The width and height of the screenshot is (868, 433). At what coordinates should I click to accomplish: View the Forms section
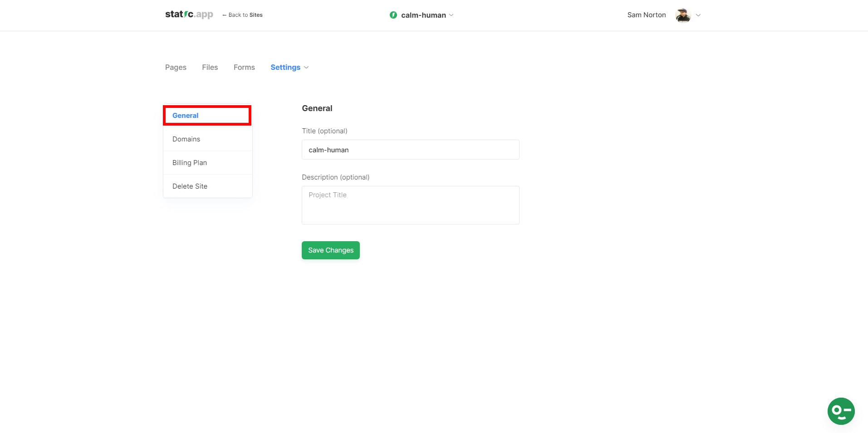(x=244, y=67)
